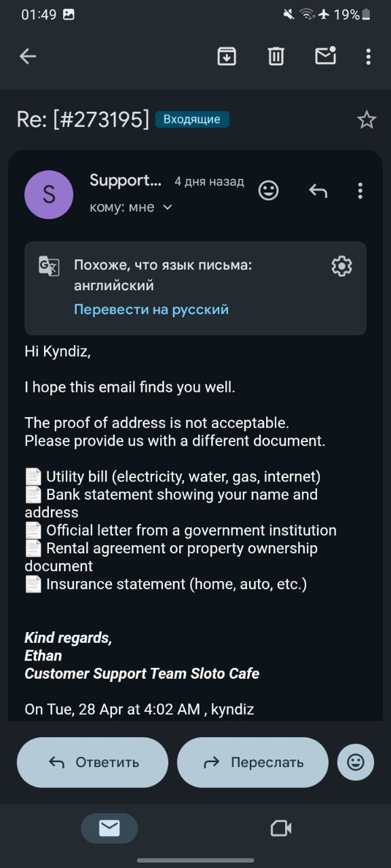Switch to the Mail tab in bottom bar
The image size is (391, 868).
[x=109, y=828]
